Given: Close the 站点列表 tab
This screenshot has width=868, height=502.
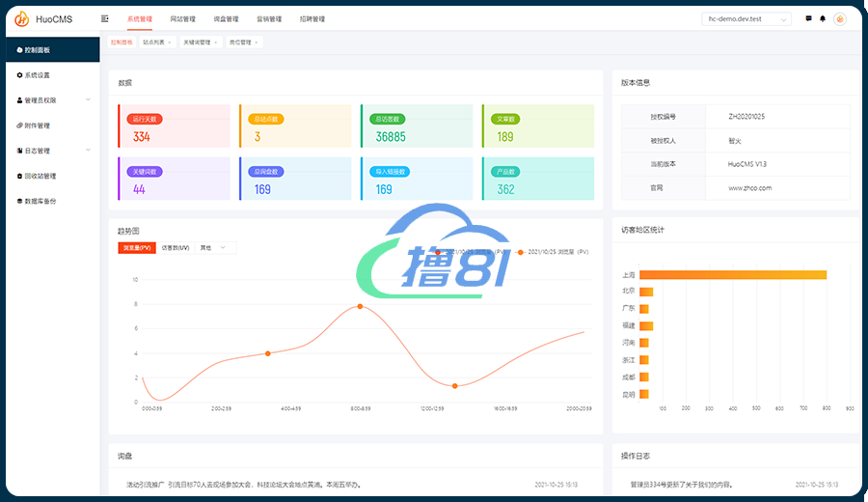Looking at the screenshot, I should point(170,42).
